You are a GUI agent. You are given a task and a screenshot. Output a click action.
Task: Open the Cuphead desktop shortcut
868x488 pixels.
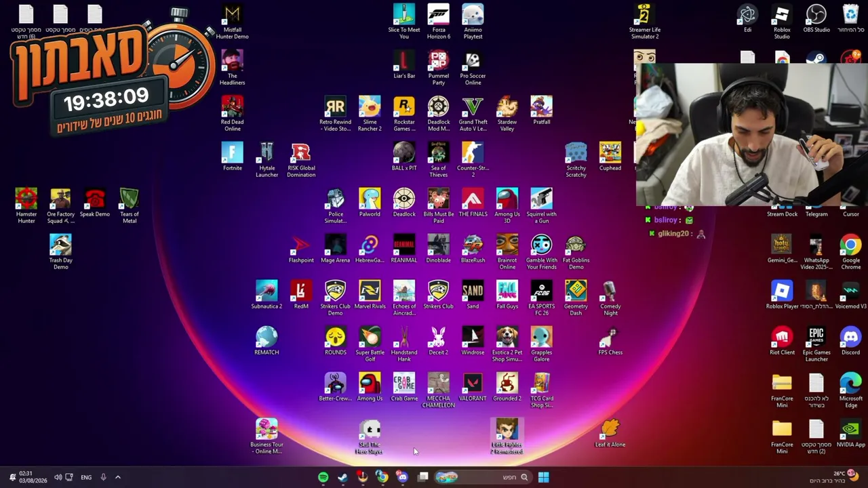point(610,157)
